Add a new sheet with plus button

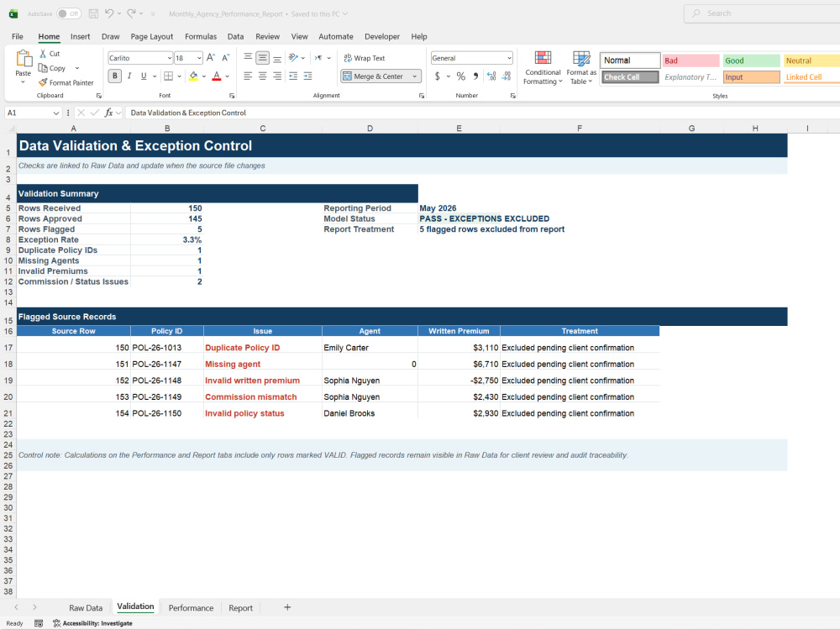click(287, 607)
